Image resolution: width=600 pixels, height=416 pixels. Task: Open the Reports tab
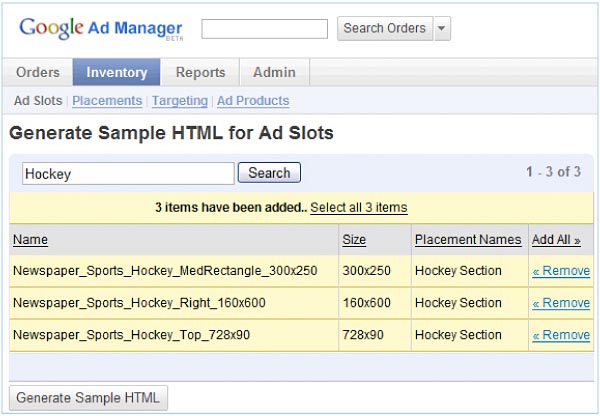pos(200,72)
